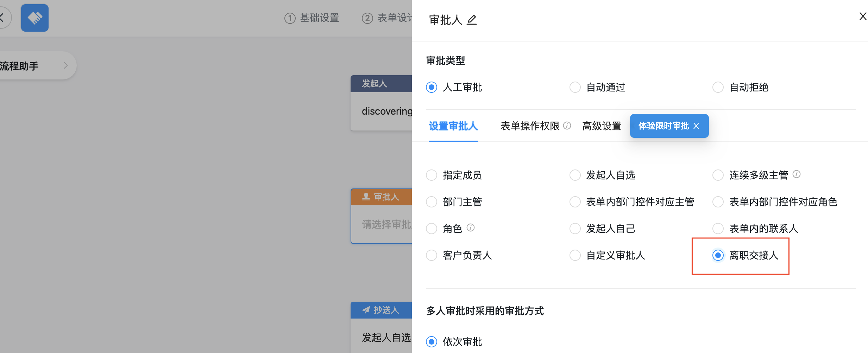Click the person icon on 审批人 card
The height and width of the screenshot is (353, 868).
point(366,197)
